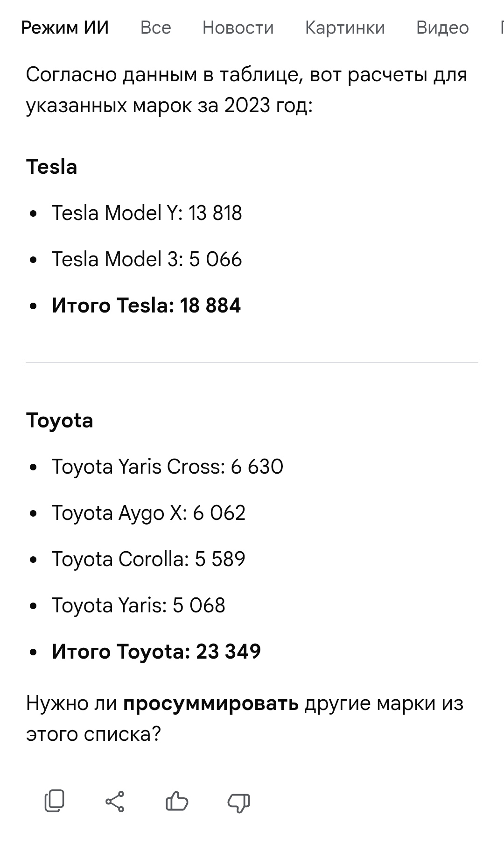Select the Toyota Yaris Cross: 6 630 line
The image size is (504, 859).
tap(168, 467)
